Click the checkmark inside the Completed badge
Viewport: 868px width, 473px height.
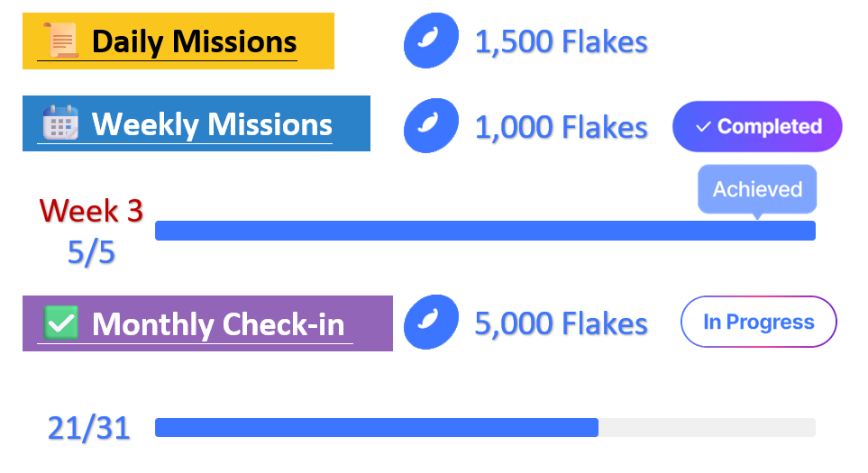(703, 127)
